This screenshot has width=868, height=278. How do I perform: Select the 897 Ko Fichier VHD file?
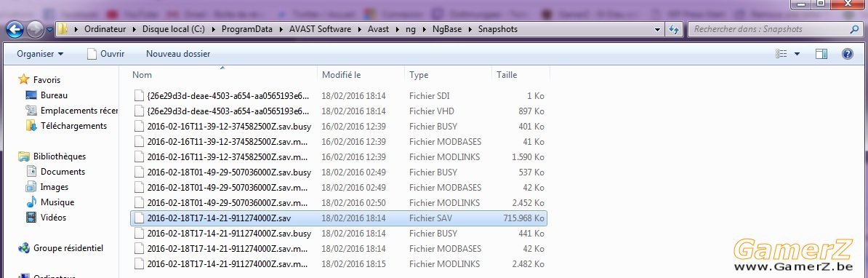click(338, 111)
